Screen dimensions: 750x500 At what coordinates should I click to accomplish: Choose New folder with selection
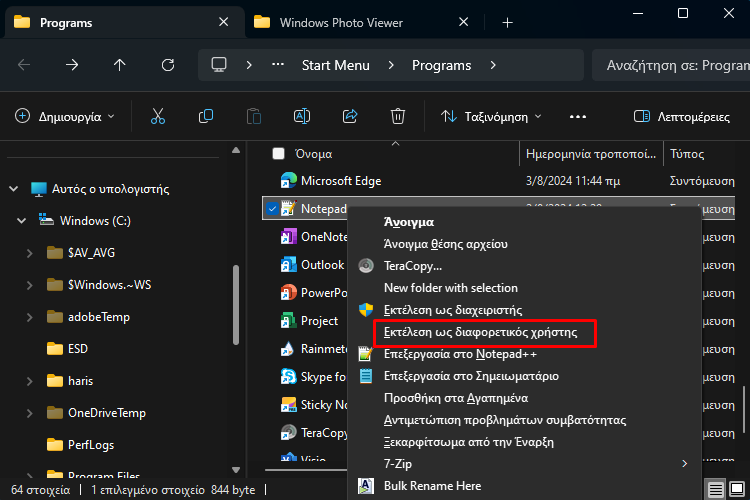524,288
